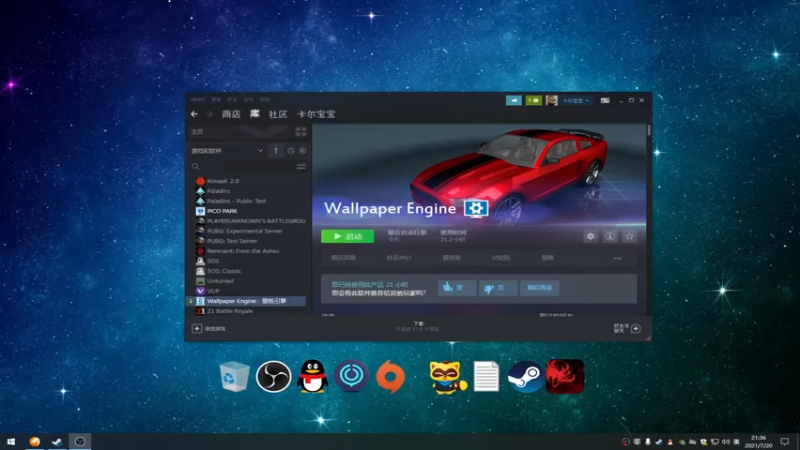Viewport: 800px width, 450px height.
Task: Open Origin in desktop dock
Action: click(x=390, y=377)
